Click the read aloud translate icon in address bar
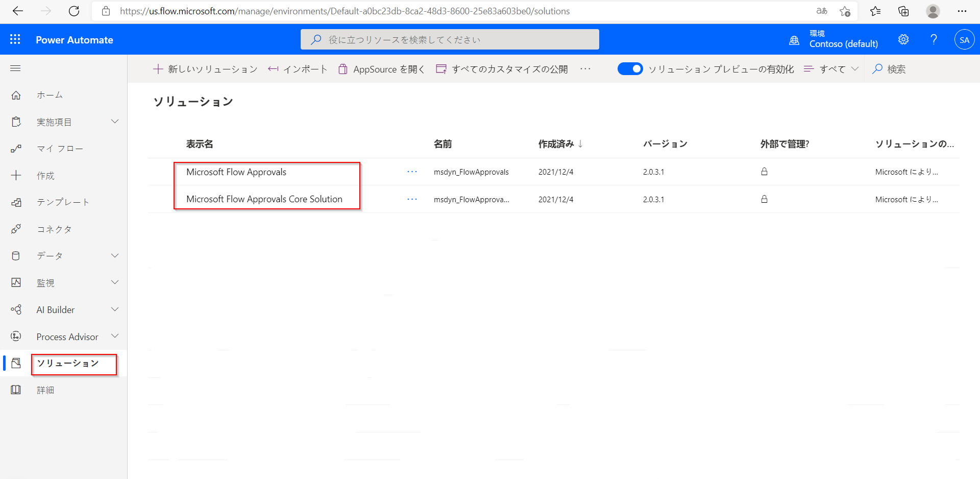Screen dimensions: 980x479 [x=822, y=11]
